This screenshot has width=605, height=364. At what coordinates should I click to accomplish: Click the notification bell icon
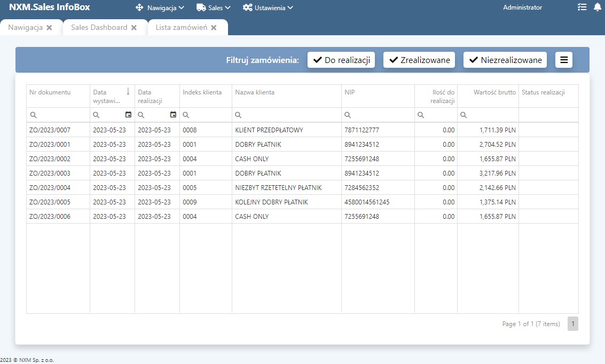(597, 7)
